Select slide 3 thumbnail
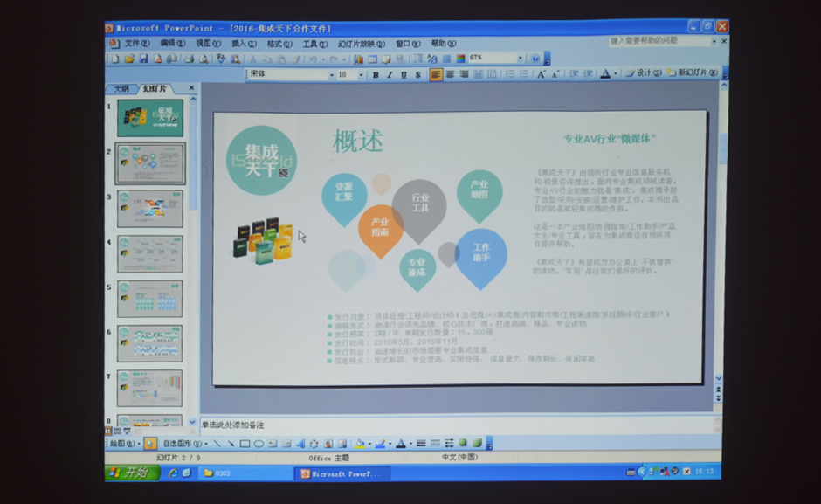Image resolution: width=821 pixels, height=504 pixels. (x=150, y=209)
